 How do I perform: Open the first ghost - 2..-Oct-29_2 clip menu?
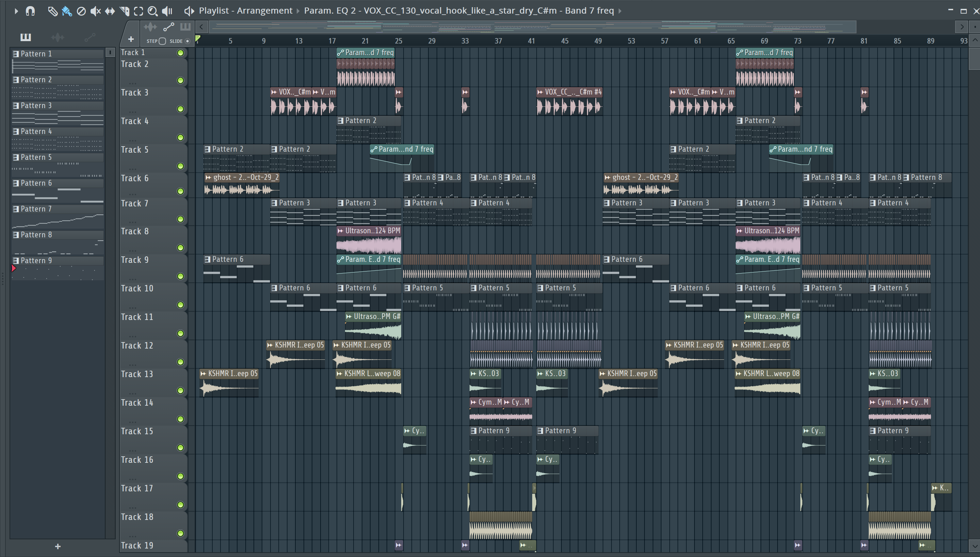[208, 178]
